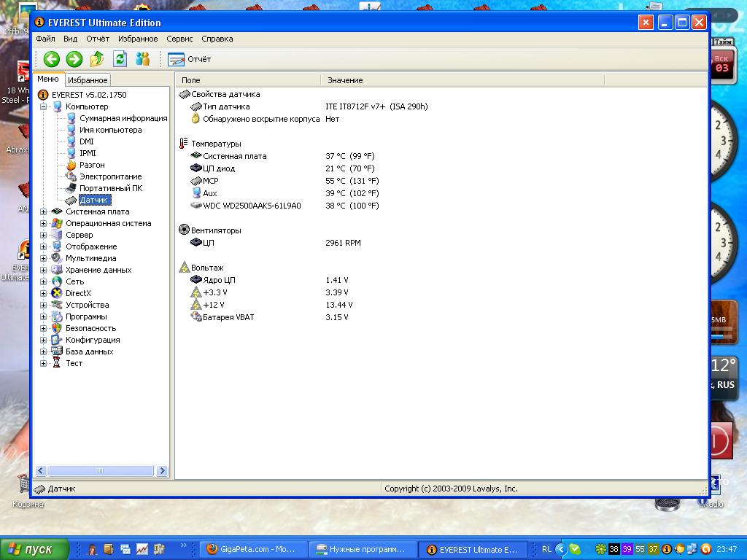Image resolution: width=747 pixels, height=560 pixels.
Task: Select the Тест hourglass icon
Action: click(57, 363)
